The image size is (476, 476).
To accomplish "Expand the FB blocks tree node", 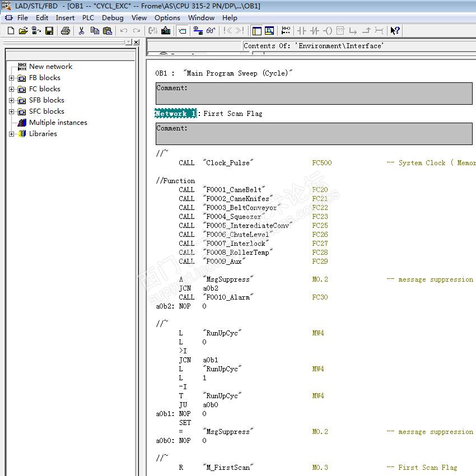I will pos(11,78).
